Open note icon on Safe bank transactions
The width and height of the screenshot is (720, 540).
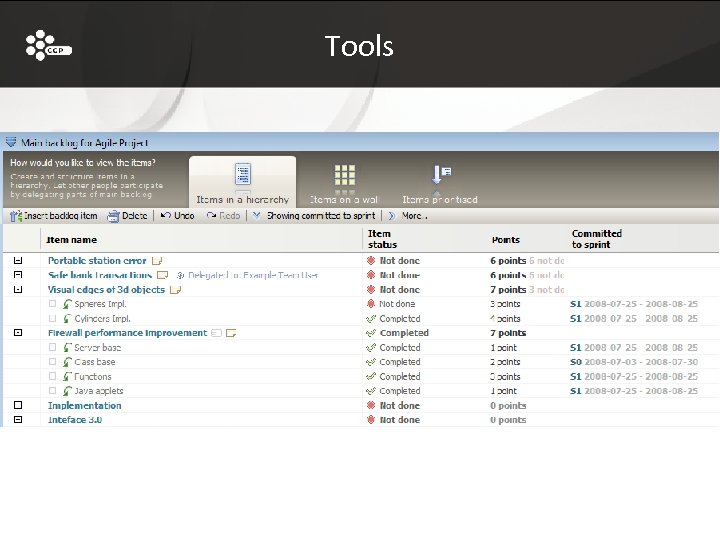162,275
